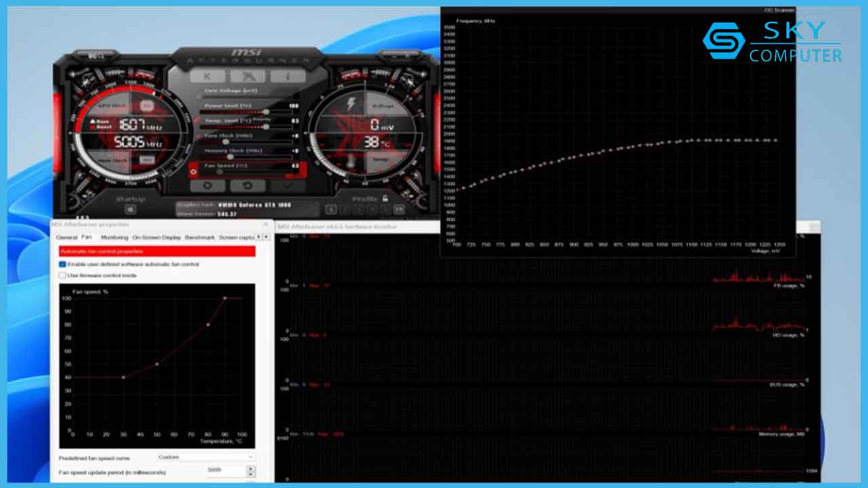Apply settings with the checkmark button
This screenshot has height=488, width=868.
288,185
